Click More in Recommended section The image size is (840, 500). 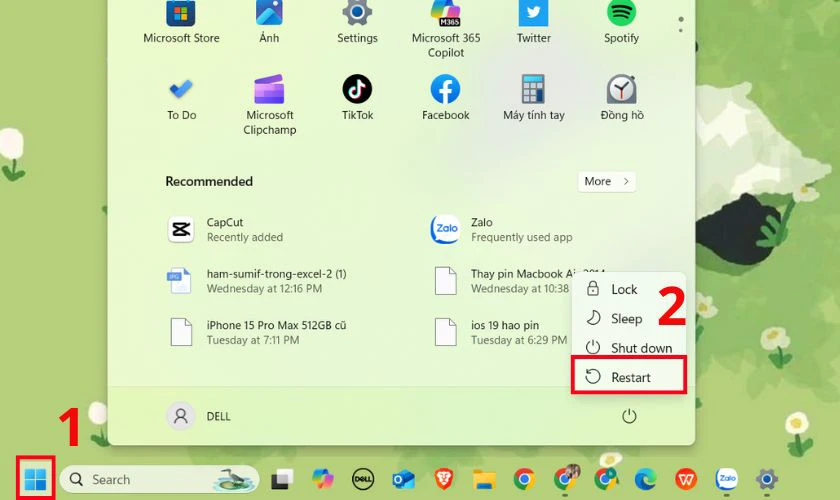(606, 182)
